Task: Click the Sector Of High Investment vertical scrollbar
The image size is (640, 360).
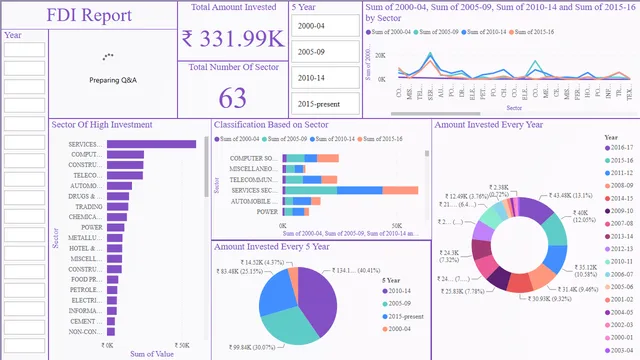Action: point(207,167)
